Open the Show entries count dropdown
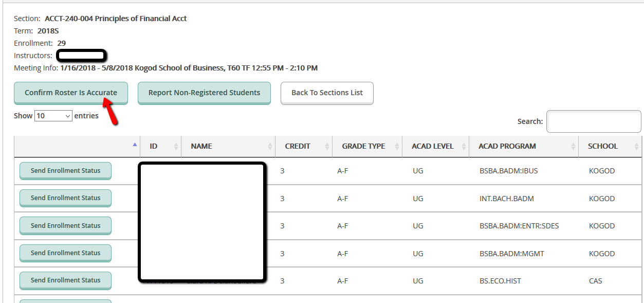The height and width of the screenshot is (303, 644). tap(53, 116)
